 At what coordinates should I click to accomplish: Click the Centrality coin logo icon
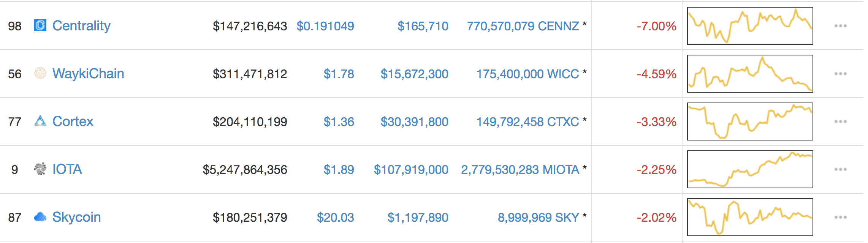click(x=40, y=25)
